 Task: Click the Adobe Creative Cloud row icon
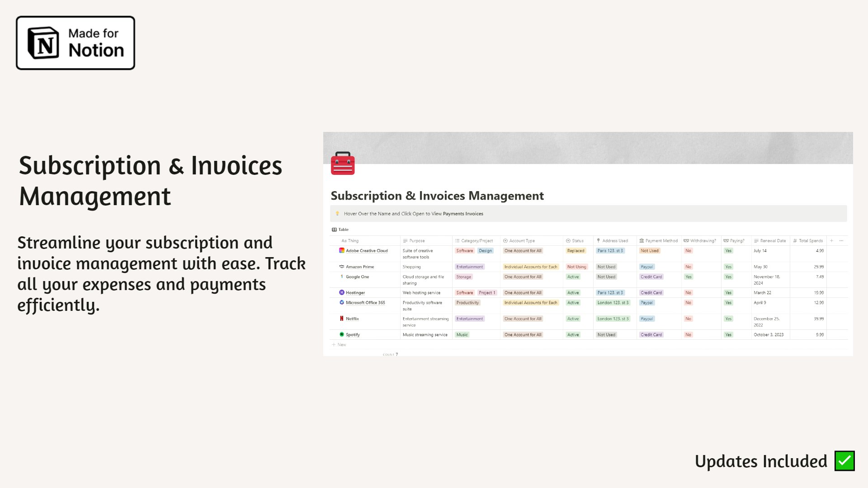(x=342, y=250)
